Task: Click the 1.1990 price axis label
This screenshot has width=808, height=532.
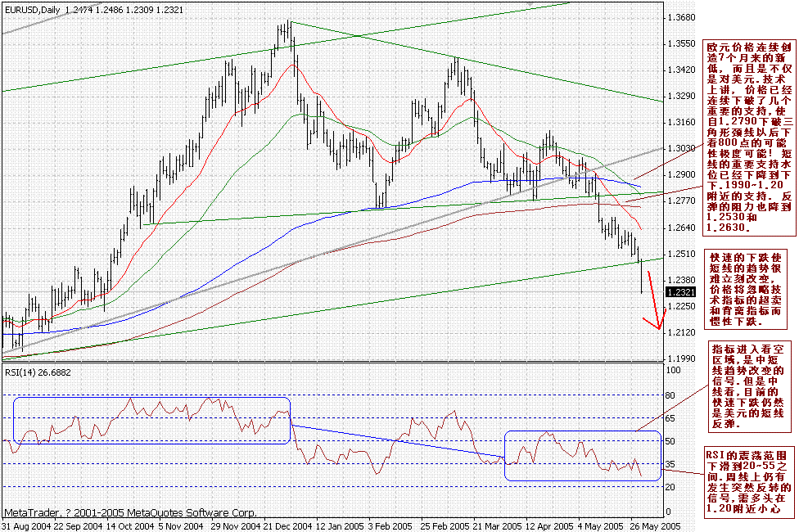Action: pos(681,358)
